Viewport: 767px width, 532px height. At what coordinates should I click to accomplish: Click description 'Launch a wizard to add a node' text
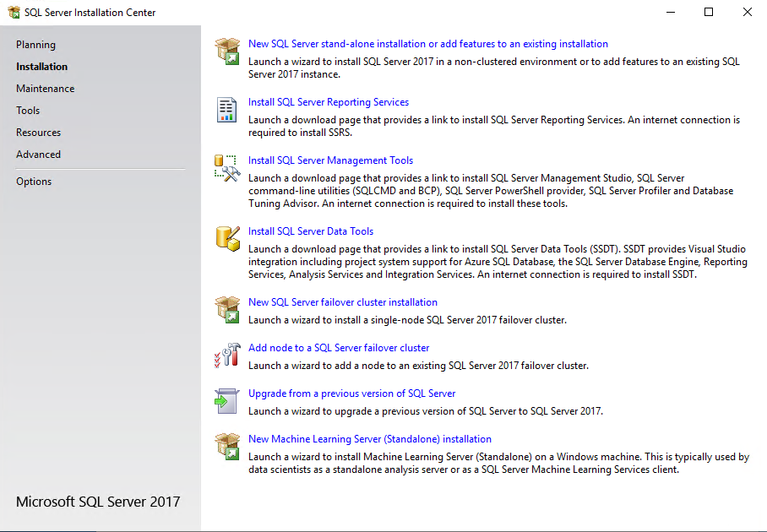pyautogui.click(x=418, y=366)
